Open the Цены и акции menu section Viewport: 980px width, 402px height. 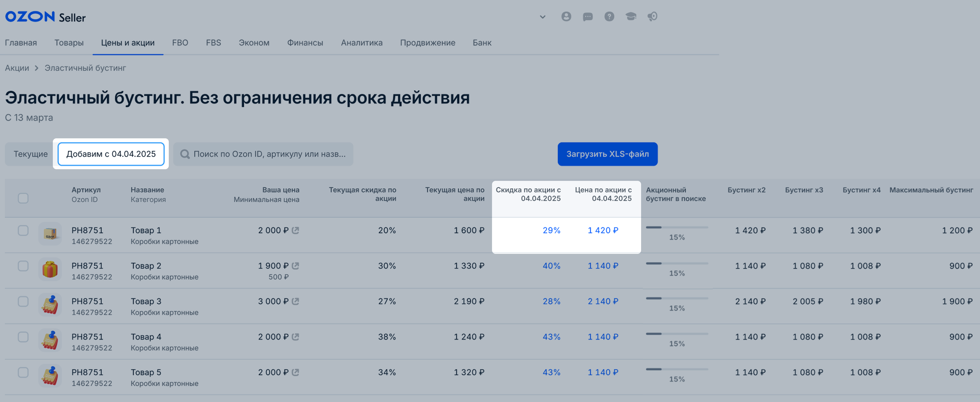tap(128, 43)
